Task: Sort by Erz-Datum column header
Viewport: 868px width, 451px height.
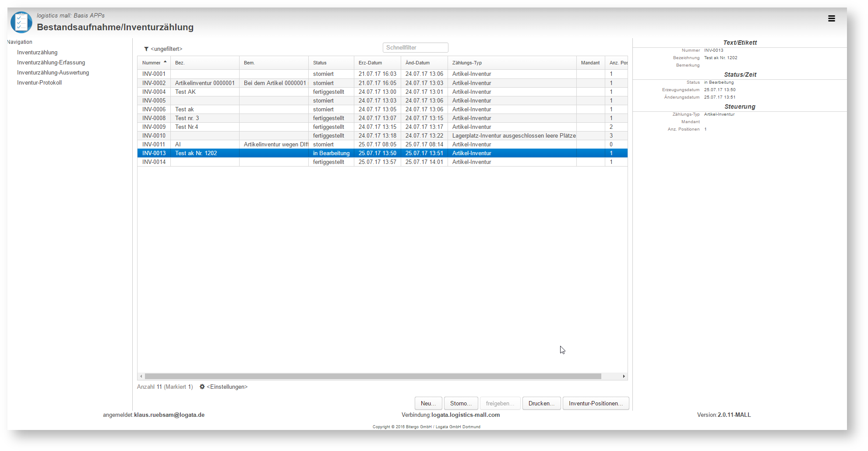Action: (x=378, y=63)
